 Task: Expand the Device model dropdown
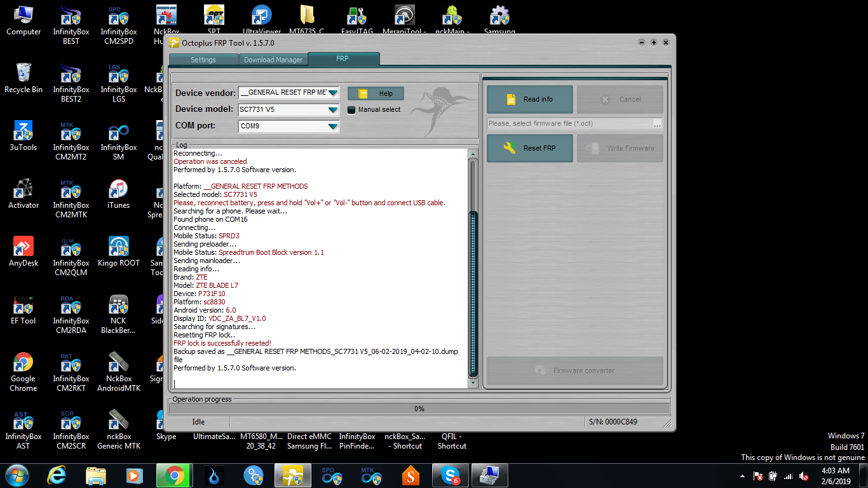(x=333, y=109)
